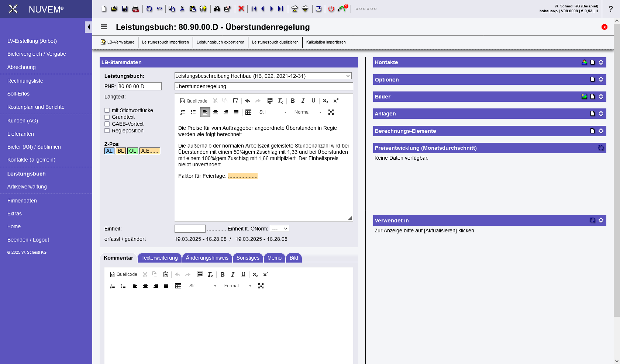Click new document icon in Optionen header

(x=593, y=79)
